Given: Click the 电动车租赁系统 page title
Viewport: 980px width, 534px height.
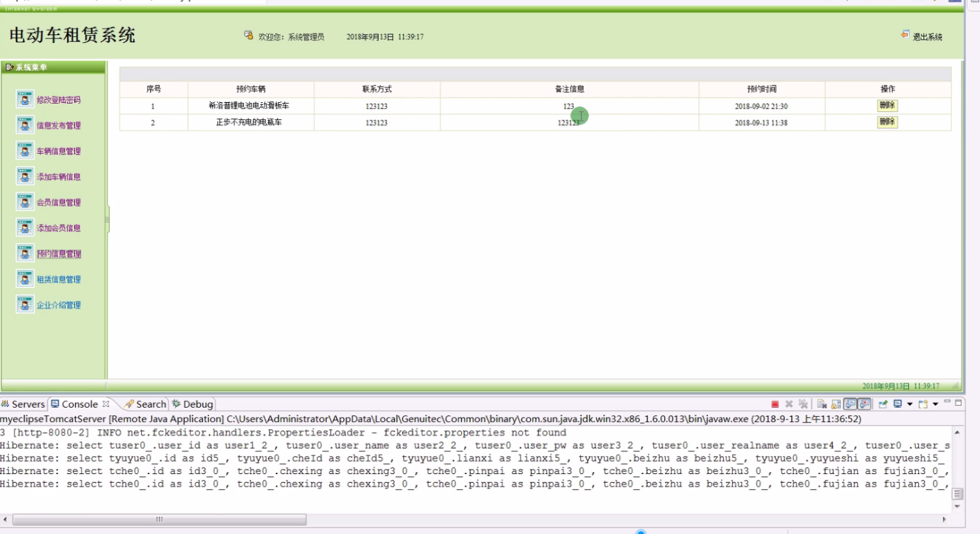Looking at the screenshot, I should (x=72, y=35).
